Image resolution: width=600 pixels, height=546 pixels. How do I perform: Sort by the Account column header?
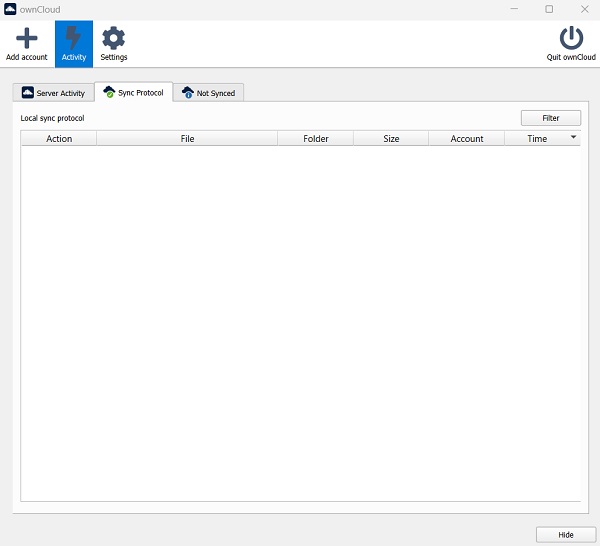pos(467,139)
